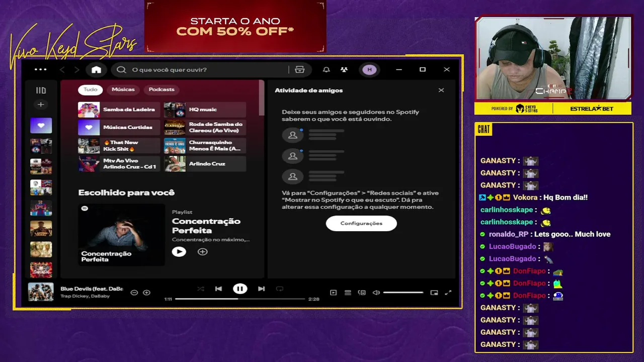Click the search magnifier icon
The width and height of the screenshot is (644, 362).
click(x=121, y=70)
